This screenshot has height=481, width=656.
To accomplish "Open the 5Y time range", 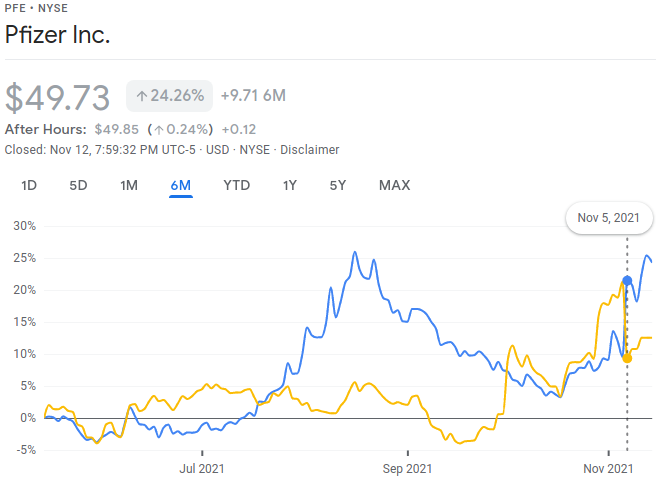I will 338,185.
